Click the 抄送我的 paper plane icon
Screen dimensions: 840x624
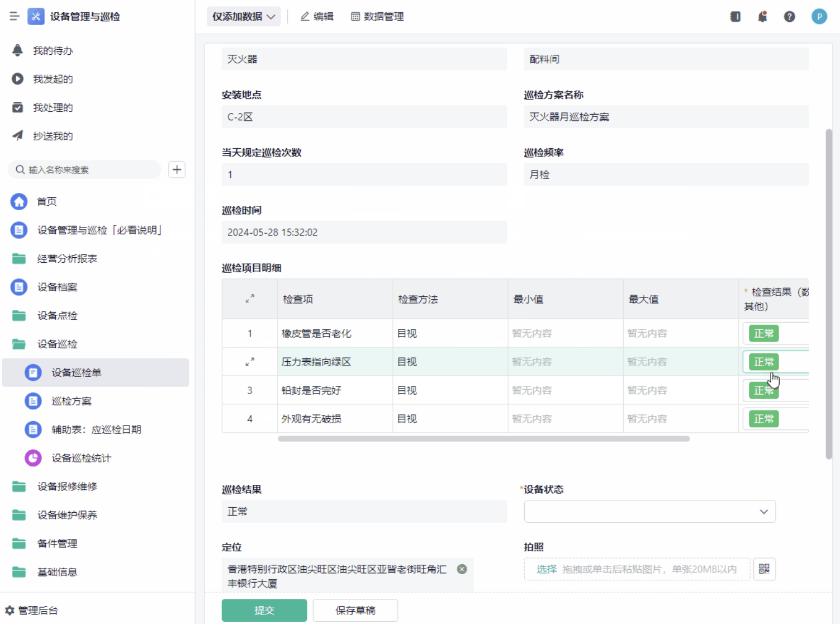(x=17, y=136)
